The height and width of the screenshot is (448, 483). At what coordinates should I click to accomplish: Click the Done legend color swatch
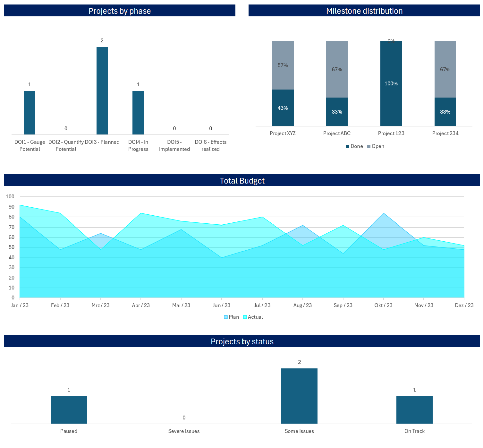pyautogui.click(x=348, y=146)
